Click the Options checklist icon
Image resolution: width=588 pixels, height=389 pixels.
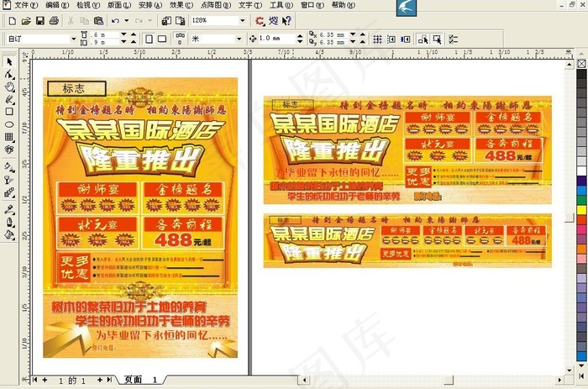click(454, 39)
